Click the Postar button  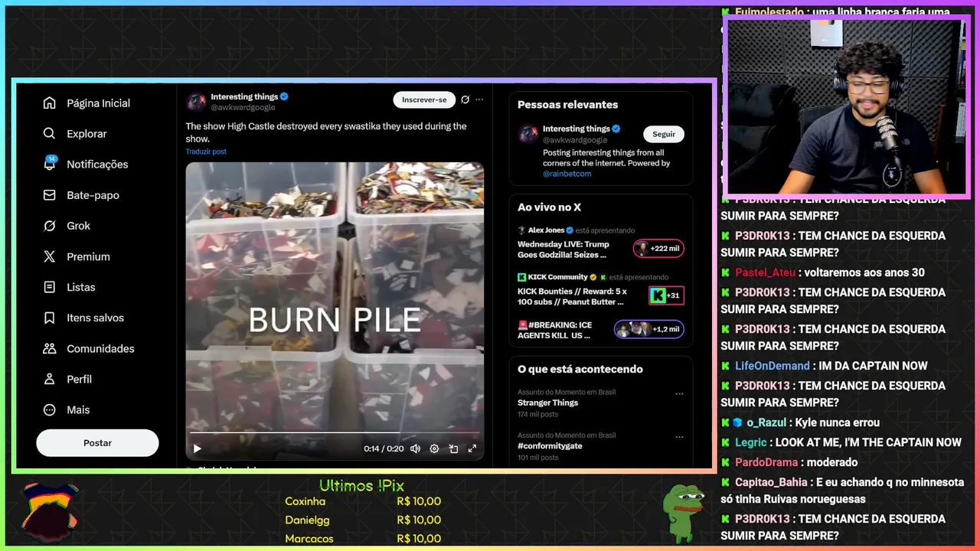tap(97, 443)
